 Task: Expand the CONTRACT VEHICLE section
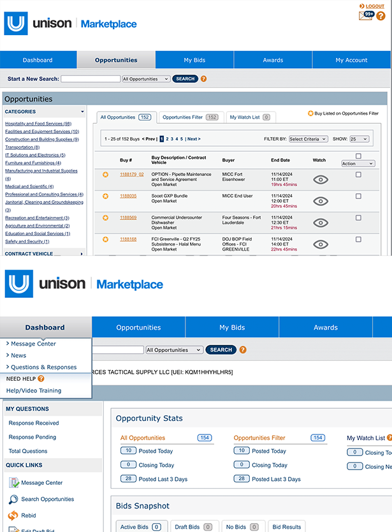click(82, 254)
